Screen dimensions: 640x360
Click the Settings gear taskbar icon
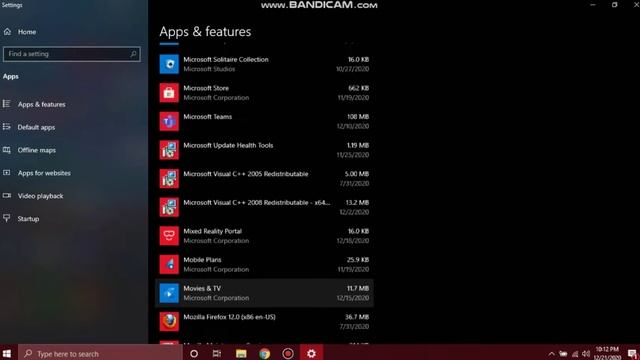311,353
